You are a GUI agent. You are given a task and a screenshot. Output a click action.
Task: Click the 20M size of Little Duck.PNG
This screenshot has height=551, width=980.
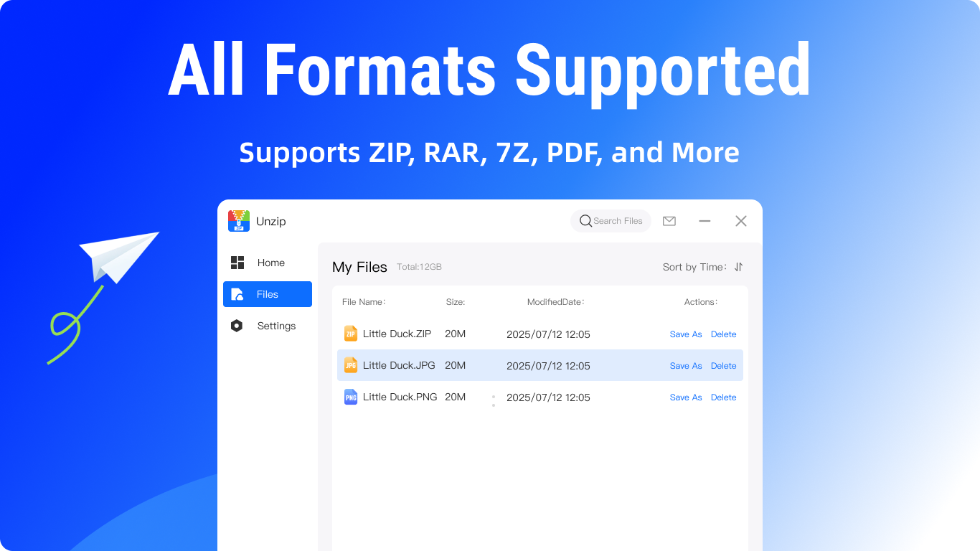(456, 397)
